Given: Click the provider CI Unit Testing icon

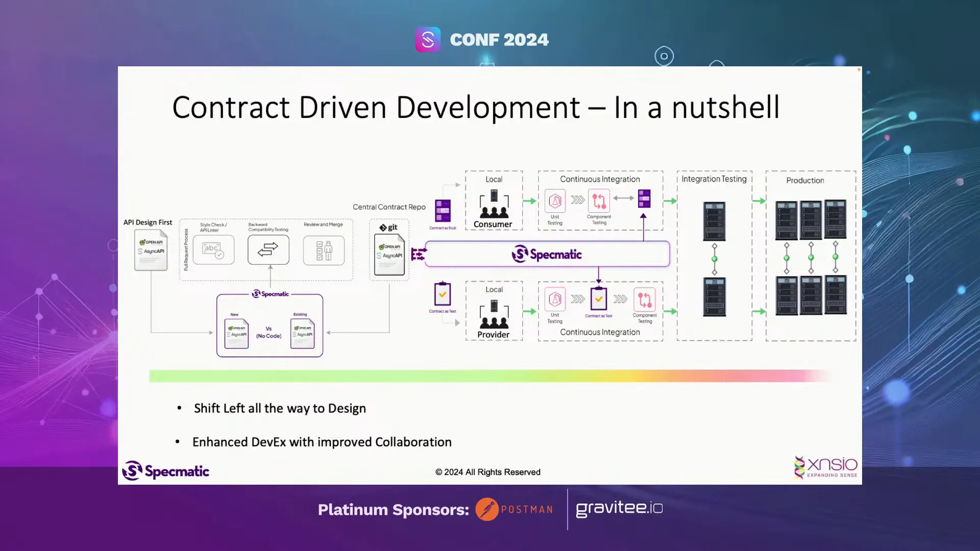Looking at the screenshot, I should pyautogui.click(x=555, y=299).
